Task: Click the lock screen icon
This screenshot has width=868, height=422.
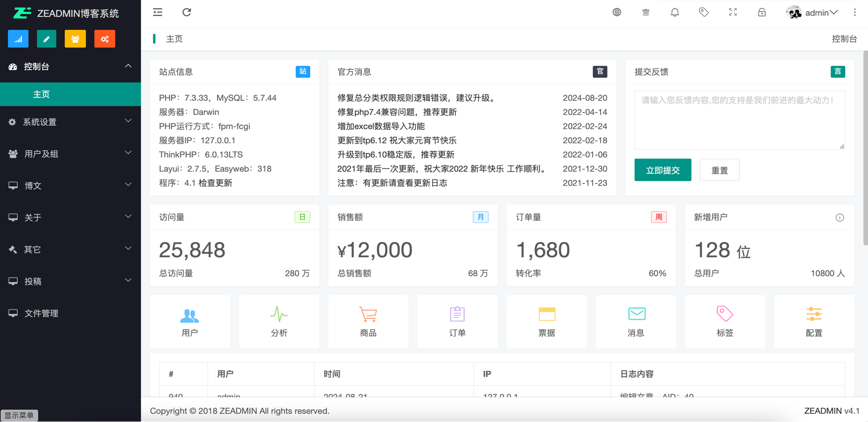Action: pyautogui.click(x=762, y=12)
